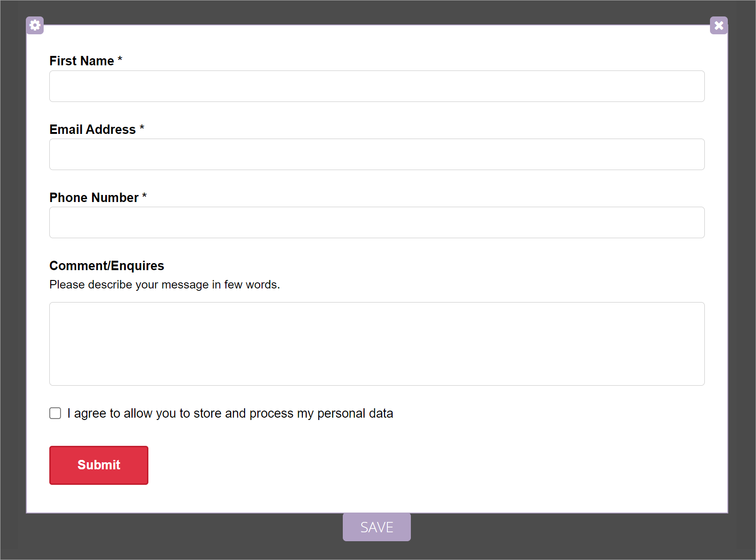Select the Email Address label text
756x560 pixels.
pos(93,130)
